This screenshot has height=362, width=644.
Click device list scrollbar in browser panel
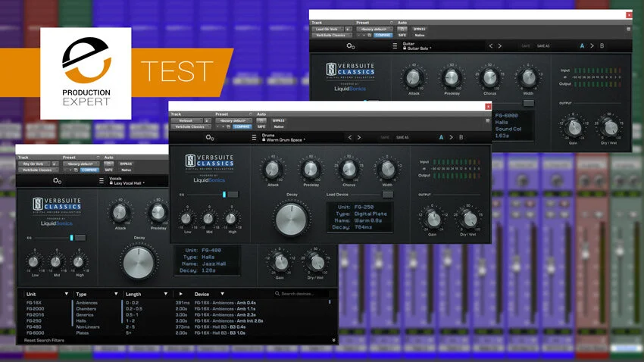pyautogui.click(x=330, y=302)
